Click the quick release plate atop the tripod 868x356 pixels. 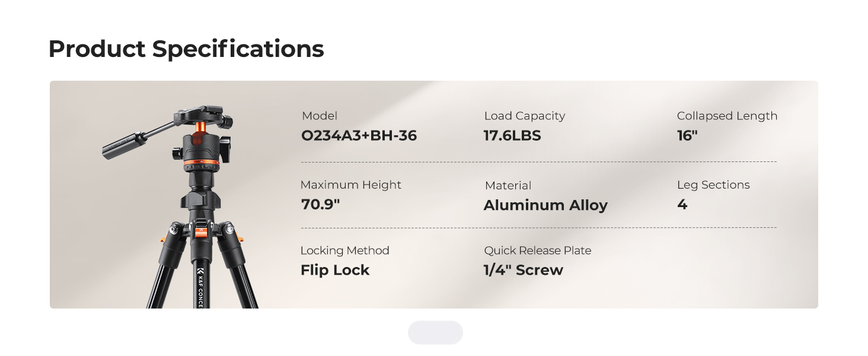pyautogui.click(x=202, y=114)
